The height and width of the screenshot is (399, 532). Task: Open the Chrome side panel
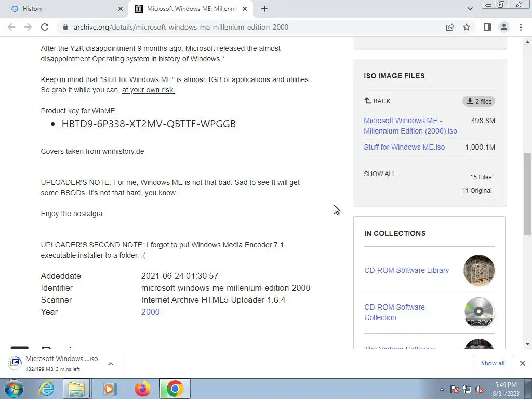pos(487,27)
